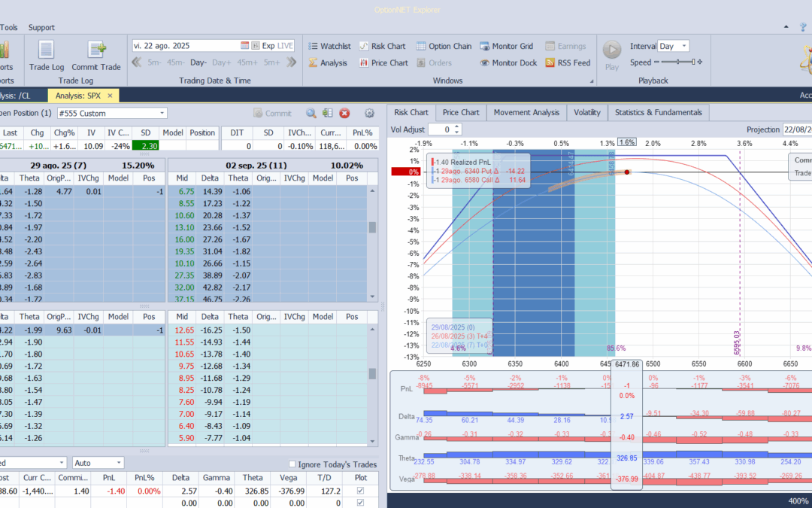Click the bar chart icon beside Exp

click(256, 46)
